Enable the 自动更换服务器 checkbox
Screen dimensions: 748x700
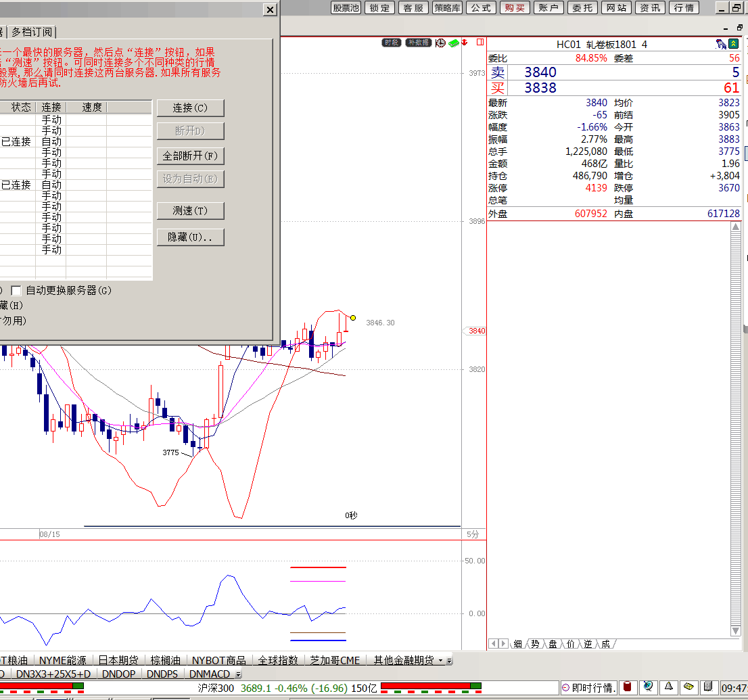16,290
